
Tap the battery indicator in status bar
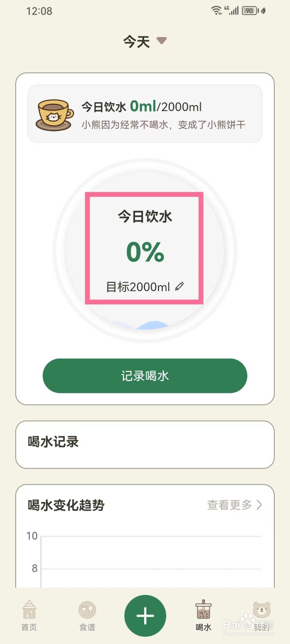point(250,11)
